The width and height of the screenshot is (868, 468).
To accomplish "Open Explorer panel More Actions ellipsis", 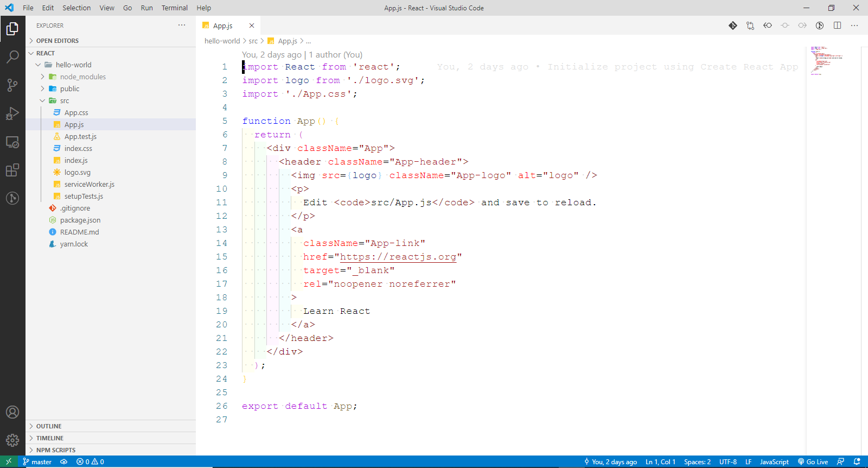I will pos(182,25).
